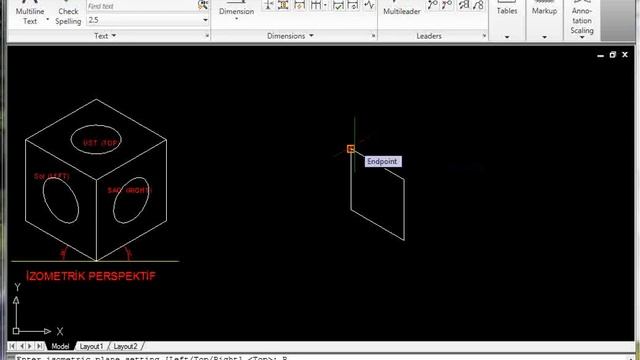Select the SAĞ (RIGHT) label text
This screenshot has height=360, width=640.
click(x=130, y=190)
